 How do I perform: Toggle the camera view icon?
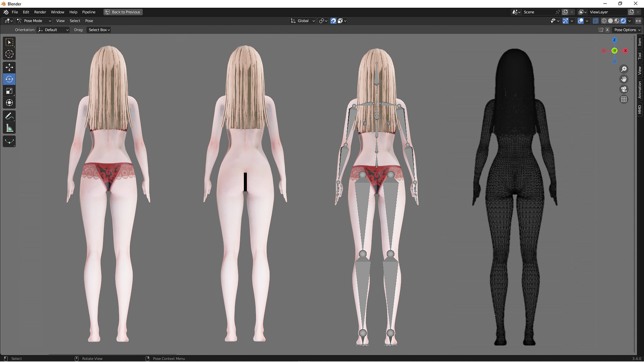[x=624, y=89]
